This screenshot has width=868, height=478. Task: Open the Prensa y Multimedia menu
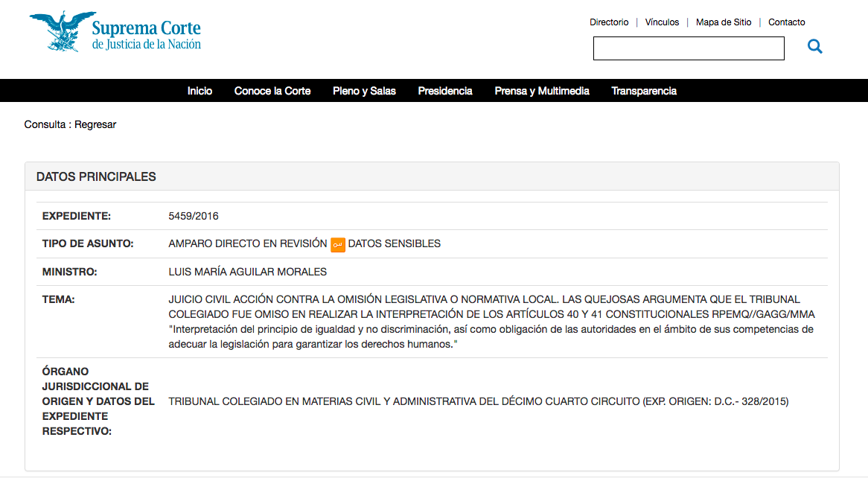click(542, 91)
